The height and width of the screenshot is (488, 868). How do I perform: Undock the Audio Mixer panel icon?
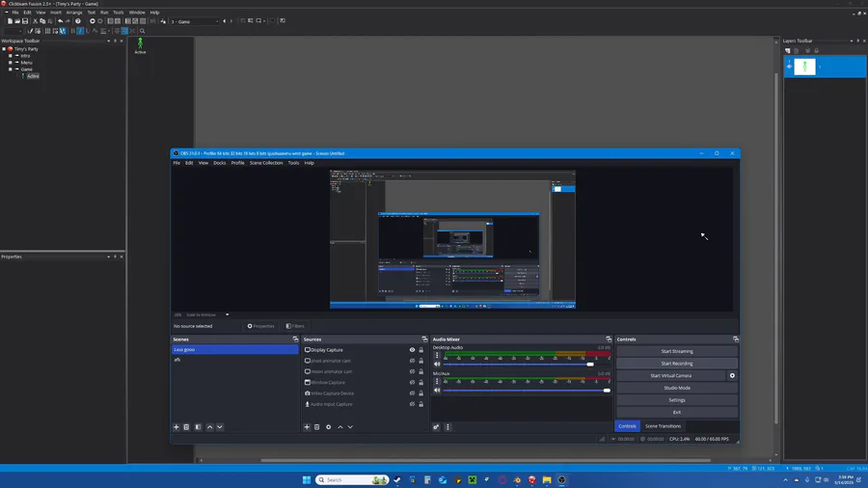click(609, 339)
